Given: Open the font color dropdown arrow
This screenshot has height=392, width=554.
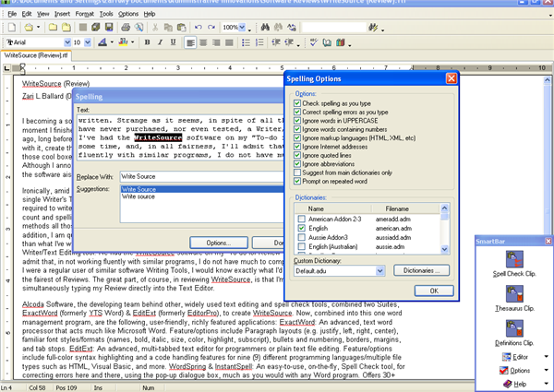Looking at the screenshot, I should (112, 42).
